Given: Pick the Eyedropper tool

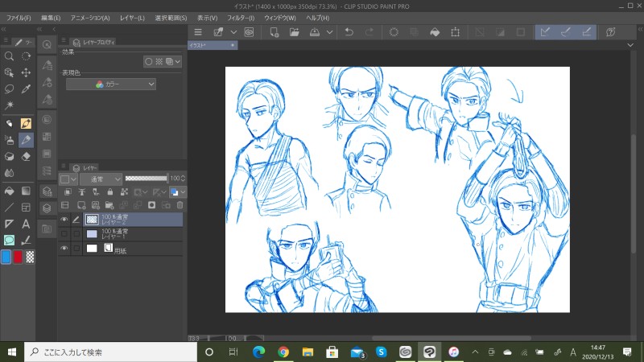Looking at the screenshot, I should point(26,88).
